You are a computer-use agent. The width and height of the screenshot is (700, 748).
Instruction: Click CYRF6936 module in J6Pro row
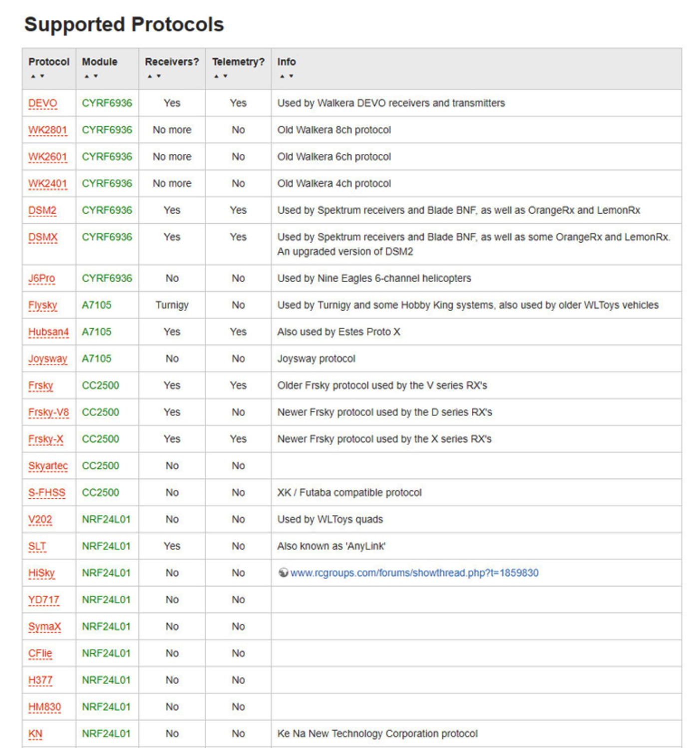tap(107, 278)
